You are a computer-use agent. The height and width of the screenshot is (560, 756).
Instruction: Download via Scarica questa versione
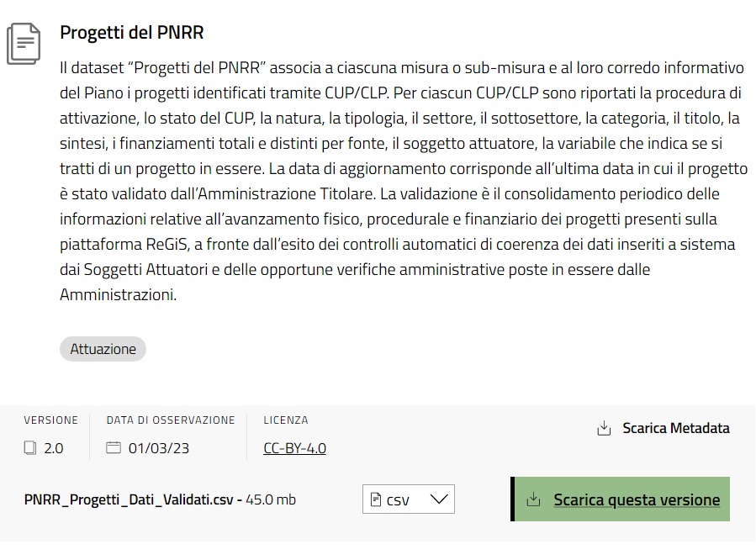(620, 499)
